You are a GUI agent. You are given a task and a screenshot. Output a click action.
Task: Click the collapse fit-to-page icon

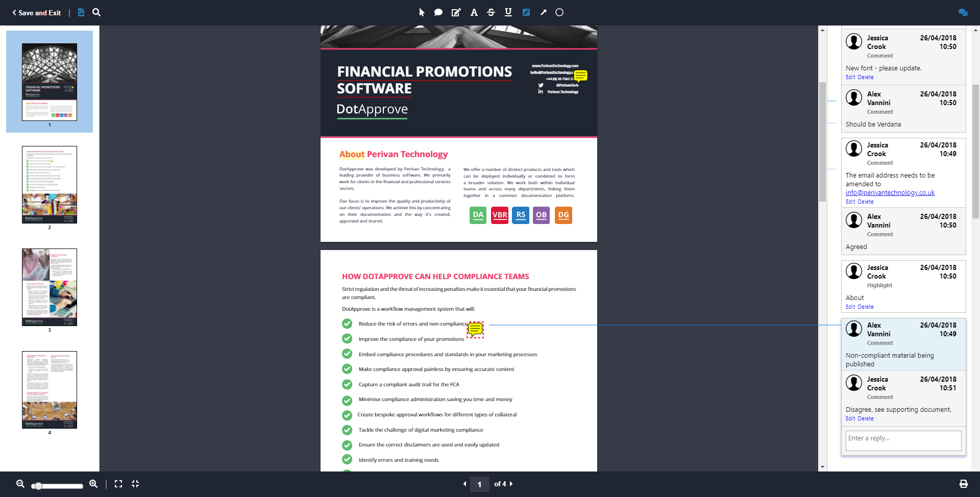coord(135,484)
